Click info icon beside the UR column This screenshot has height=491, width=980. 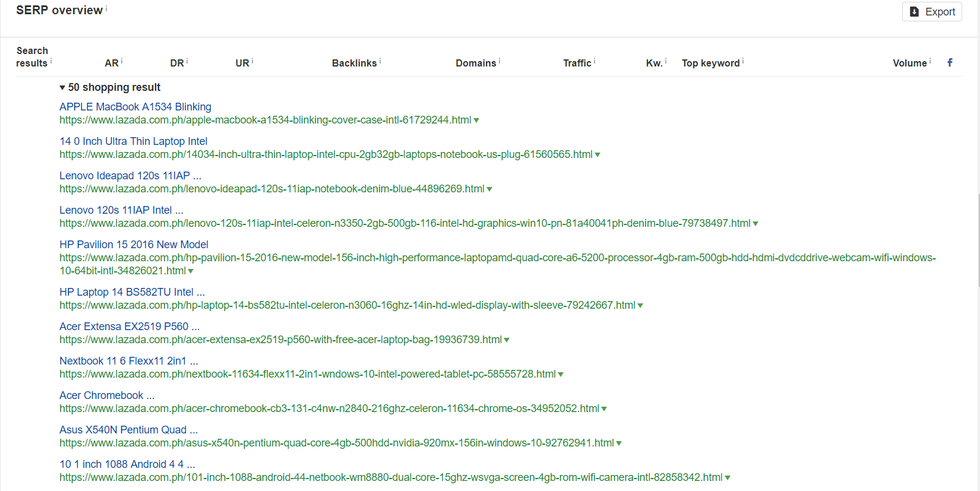(x=252, y=61)
